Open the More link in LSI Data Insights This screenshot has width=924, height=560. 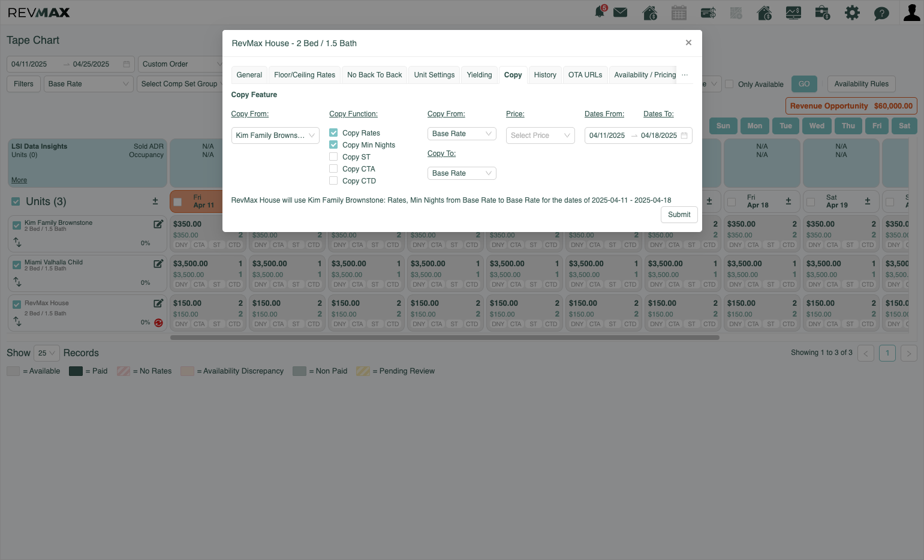[19, 180]
